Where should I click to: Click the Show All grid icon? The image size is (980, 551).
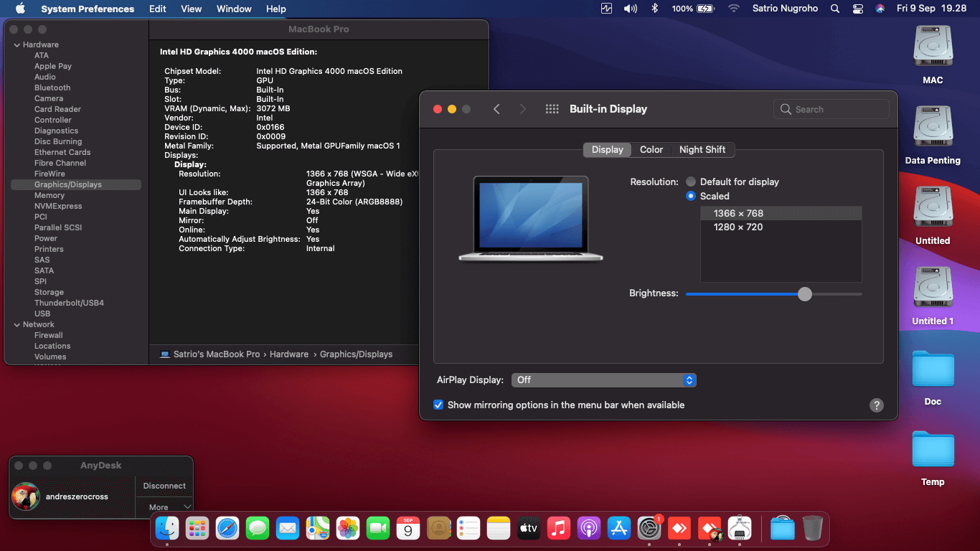coord(552,109)
